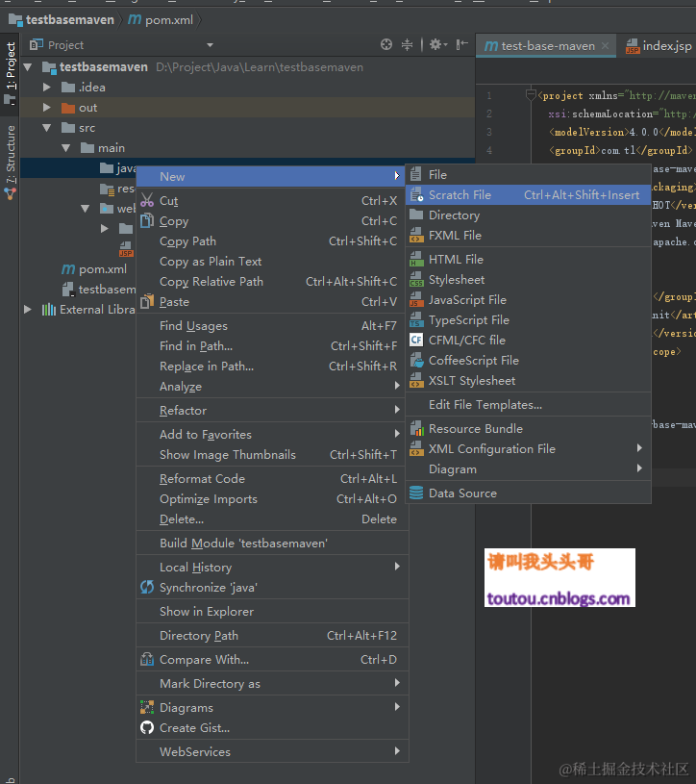
Task: Click the Scroll from Source crosshair icon
Action: [x=386, y=44]
